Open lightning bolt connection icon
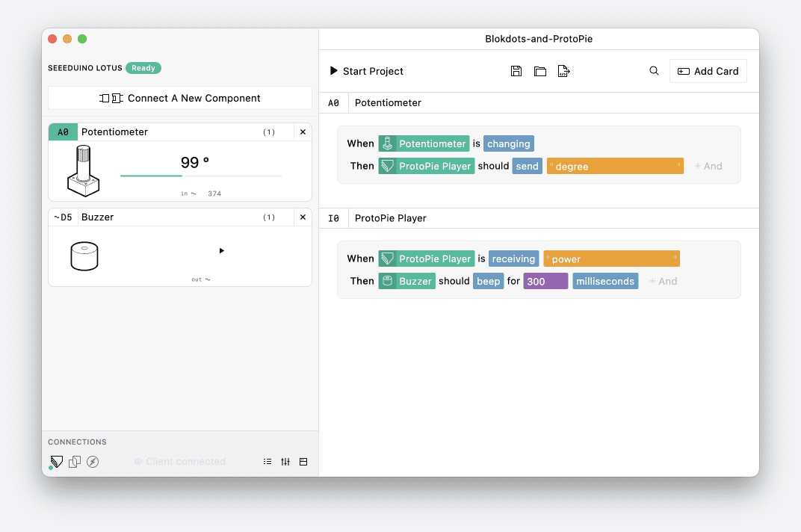Viewport: 801px width, 532px height. [x=93, y=462]
